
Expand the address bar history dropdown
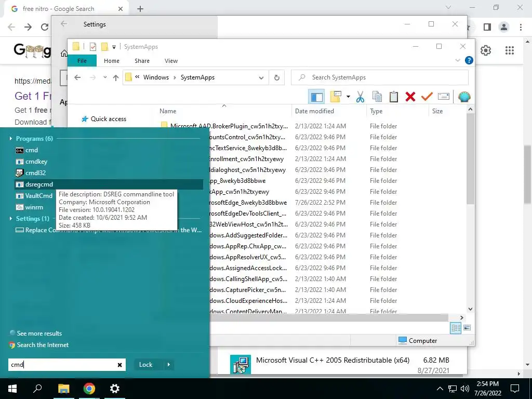[x=261, y=78]
